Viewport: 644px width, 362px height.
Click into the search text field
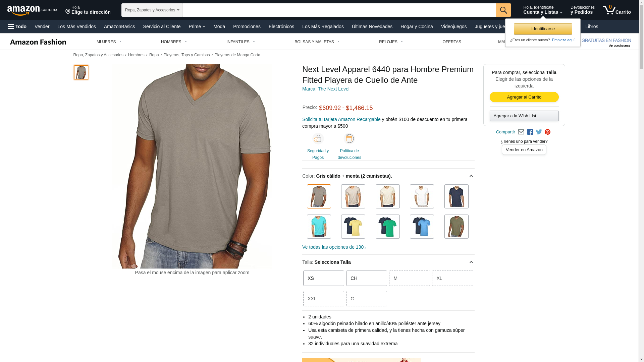click(339, 10)
